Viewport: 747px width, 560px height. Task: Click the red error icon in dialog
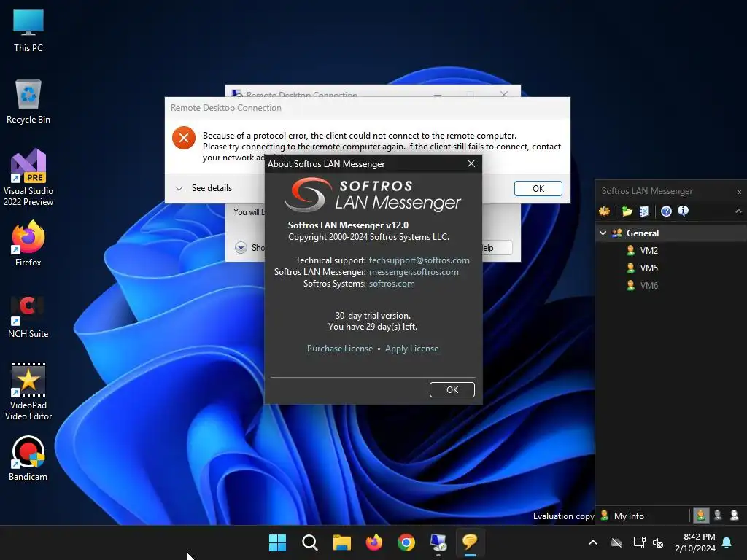click(183, 138)
